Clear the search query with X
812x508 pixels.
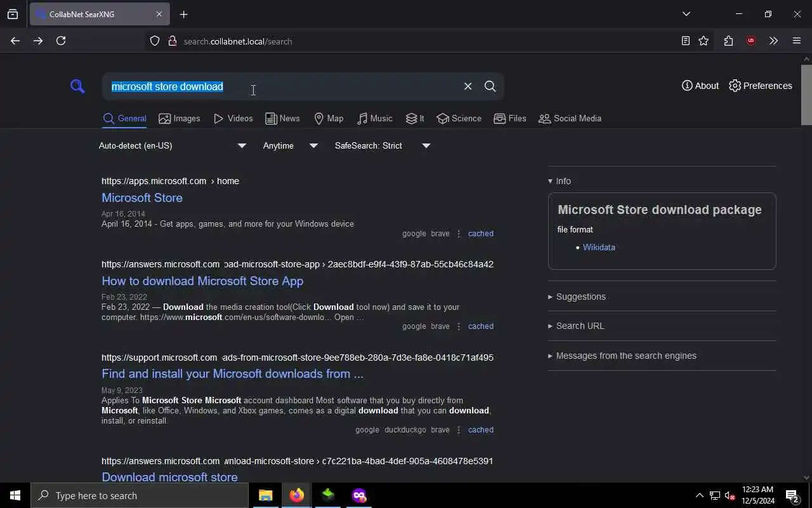(x=468, y=86)
